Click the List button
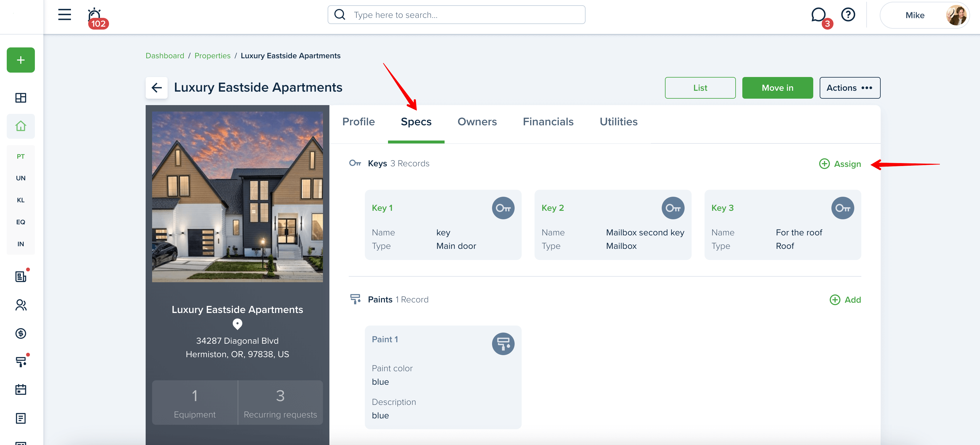The height and width of the screenshot is (445, 980). pyautogui.click(x=700, y=88)
